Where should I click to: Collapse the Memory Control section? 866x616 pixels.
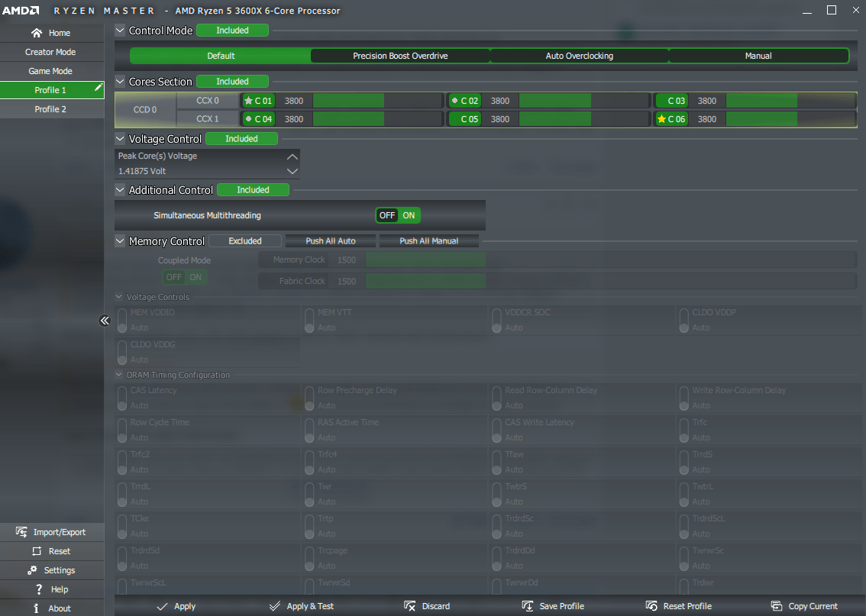[x=120, y=240]
